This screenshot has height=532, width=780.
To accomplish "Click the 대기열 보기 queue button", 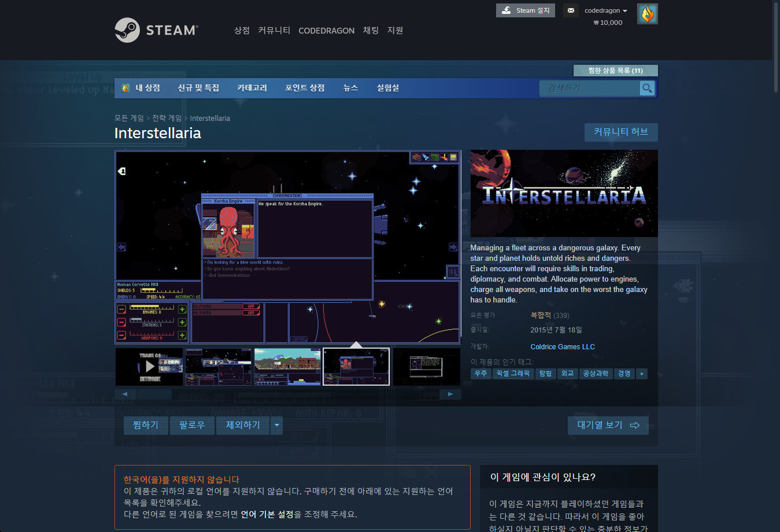I will [x=608, y=425].
